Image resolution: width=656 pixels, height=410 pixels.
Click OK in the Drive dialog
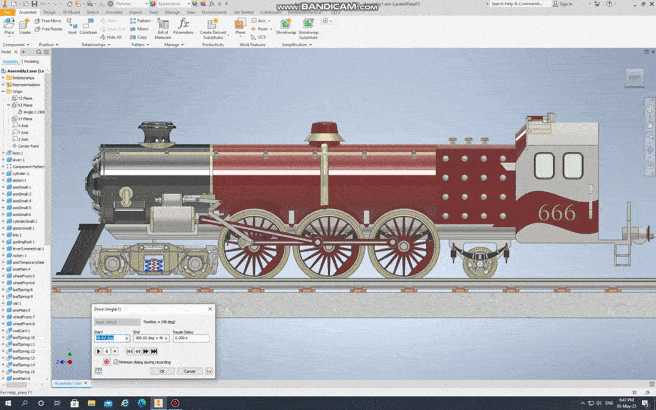(162, 371)
